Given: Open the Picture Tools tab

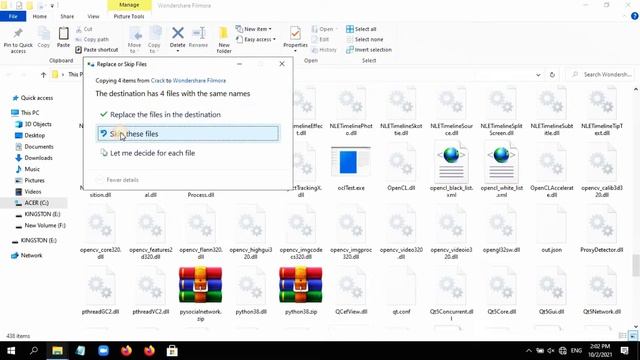Looking at the screenshot, I should [x=129, y=16].
